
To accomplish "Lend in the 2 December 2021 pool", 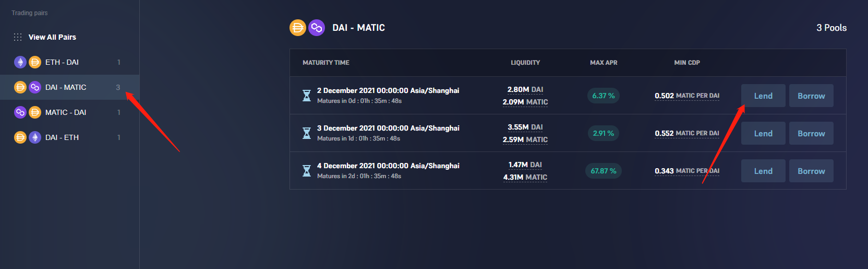I will click(763, 96).
